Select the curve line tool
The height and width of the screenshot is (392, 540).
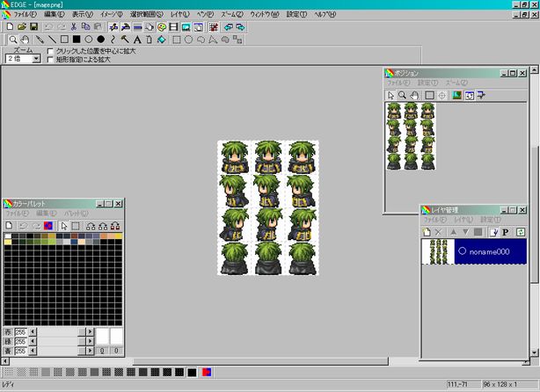[113, 40]
